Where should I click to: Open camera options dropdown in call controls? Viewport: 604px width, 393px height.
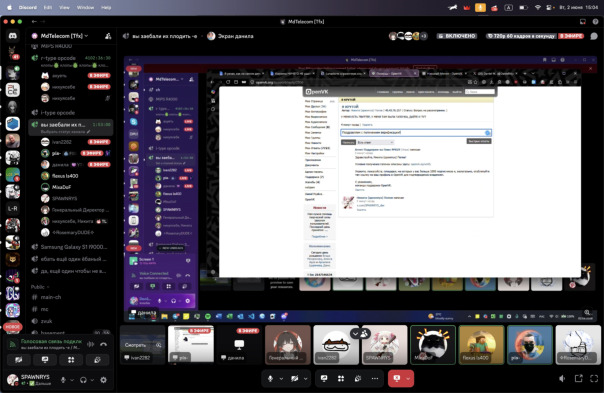pyautogui.click(x=305, y=379)
